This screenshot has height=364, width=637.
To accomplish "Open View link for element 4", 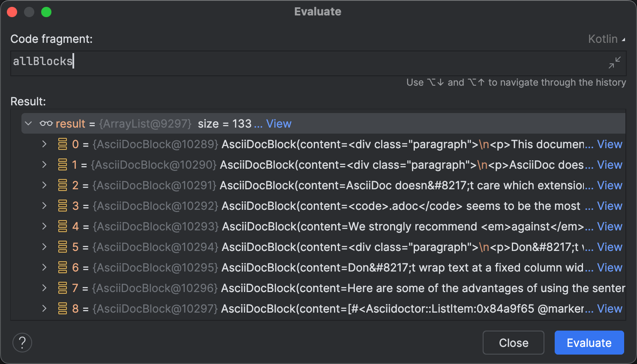I will (x=610, y=227).
